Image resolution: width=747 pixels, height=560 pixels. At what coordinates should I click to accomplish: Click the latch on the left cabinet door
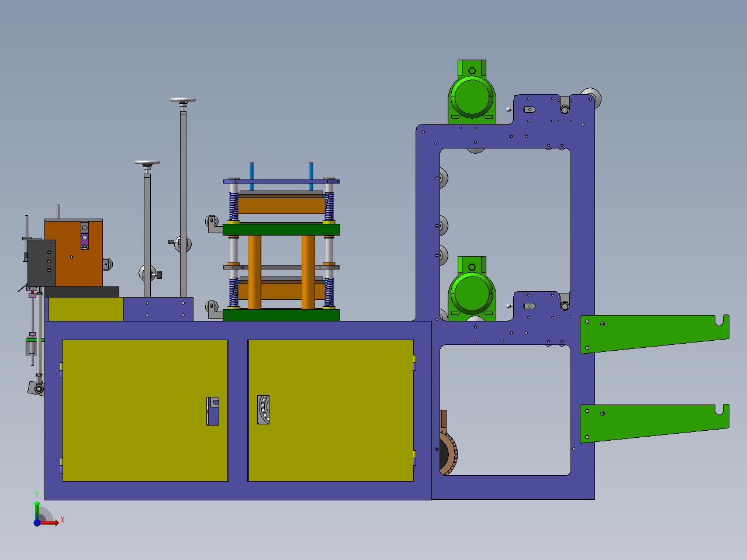coord(213,410)
